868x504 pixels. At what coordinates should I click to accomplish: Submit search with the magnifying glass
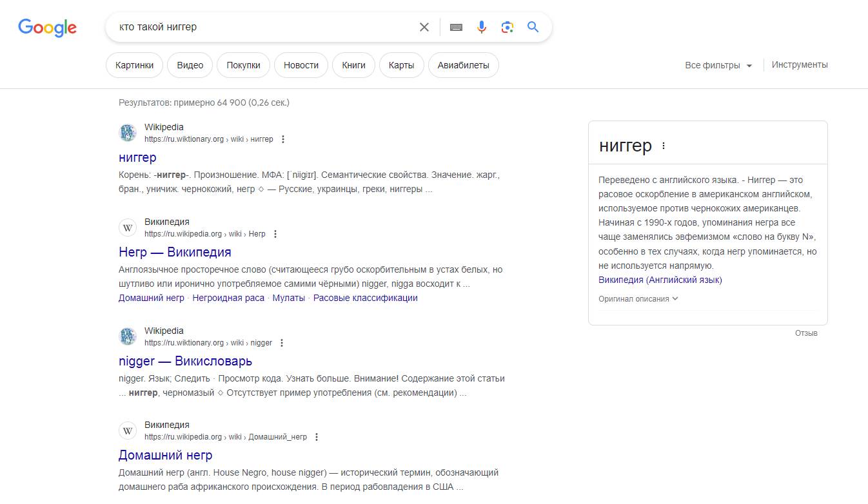(533, 27)
